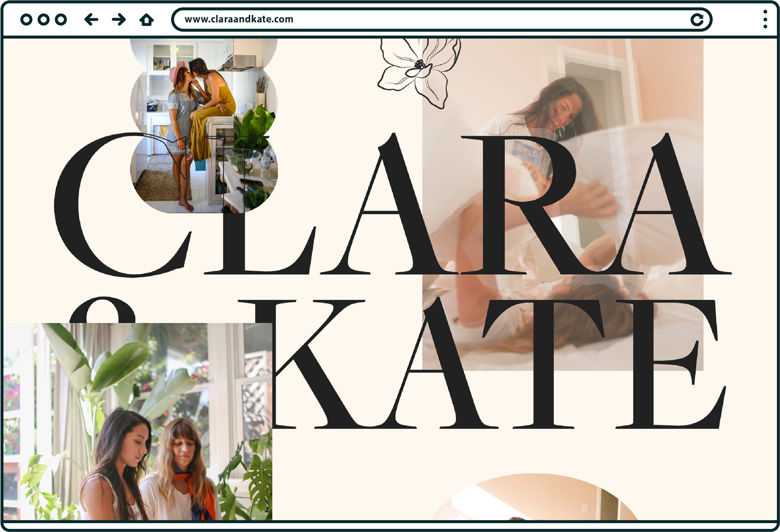Open the kitchen kiss photo
Image resolution: width=780 pixels, height=532 pixels.
click(204, 126)
